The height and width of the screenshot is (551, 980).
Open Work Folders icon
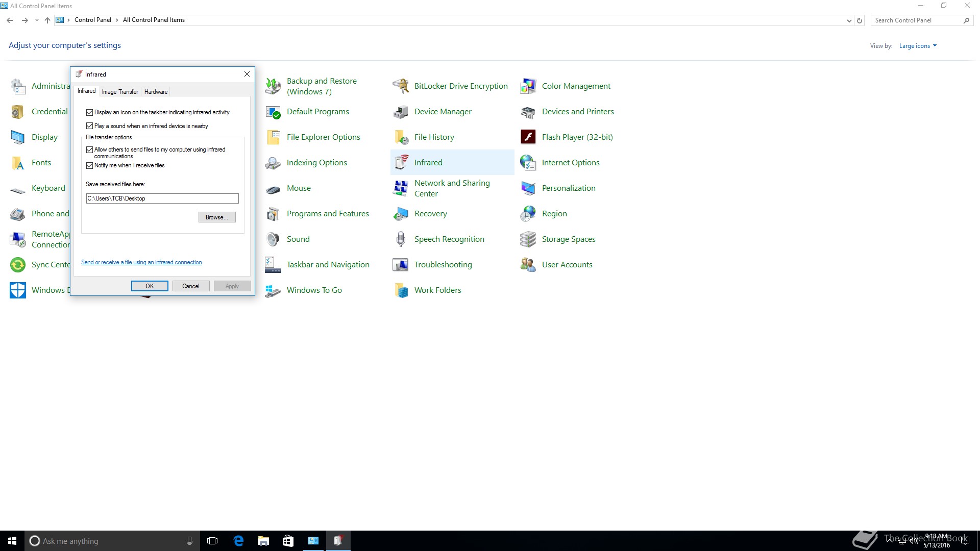401,290
